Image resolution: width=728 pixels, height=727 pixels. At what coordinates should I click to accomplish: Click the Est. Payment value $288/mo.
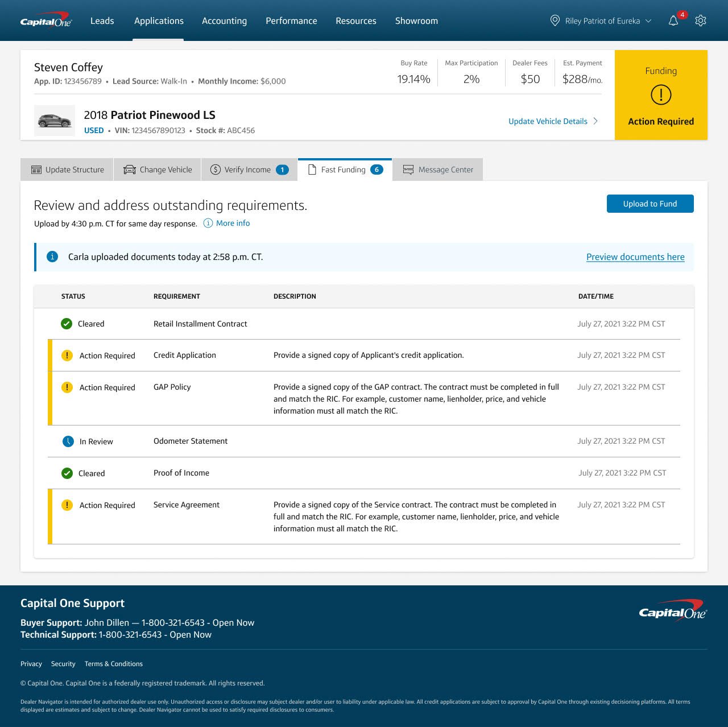click(582, 79)
